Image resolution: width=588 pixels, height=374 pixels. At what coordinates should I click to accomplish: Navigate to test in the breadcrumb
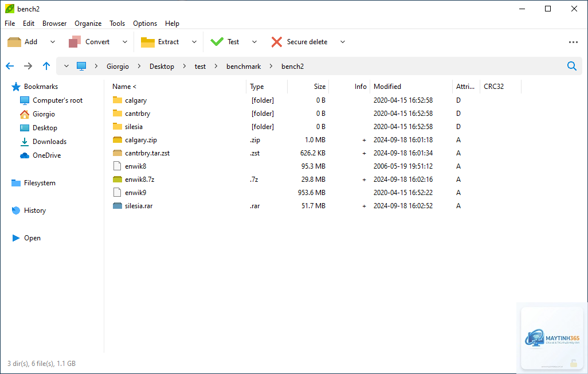tap(200, 67)
